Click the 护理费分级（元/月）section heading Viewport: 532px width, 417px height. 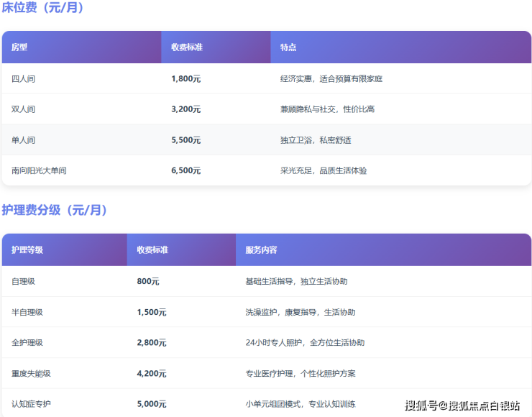(x=55, y=211)
